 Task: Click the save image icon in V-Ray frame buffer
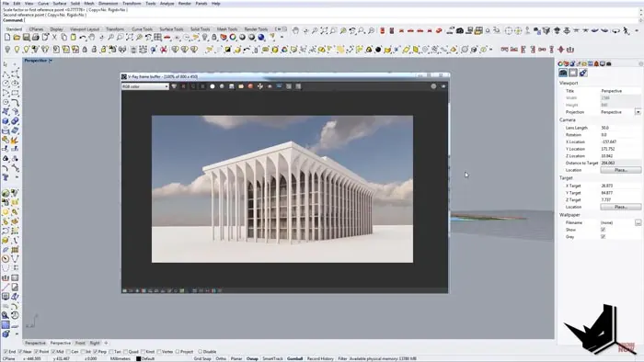[231, 86]
